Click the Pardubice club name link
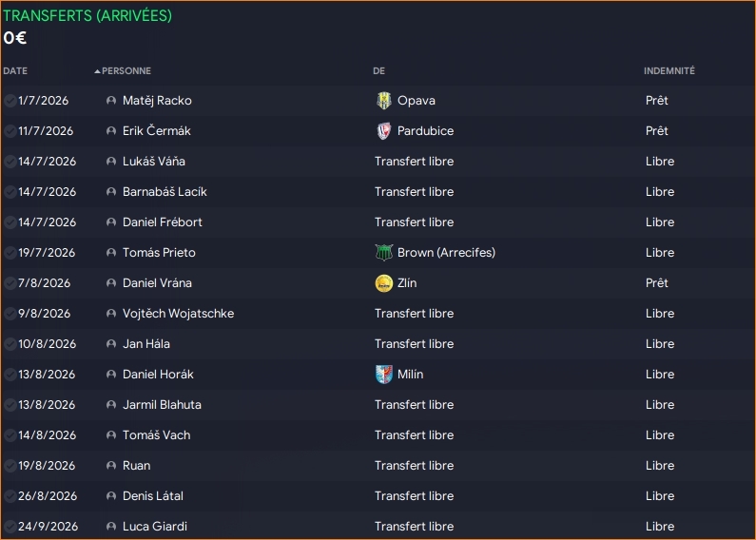 [425, 131]
